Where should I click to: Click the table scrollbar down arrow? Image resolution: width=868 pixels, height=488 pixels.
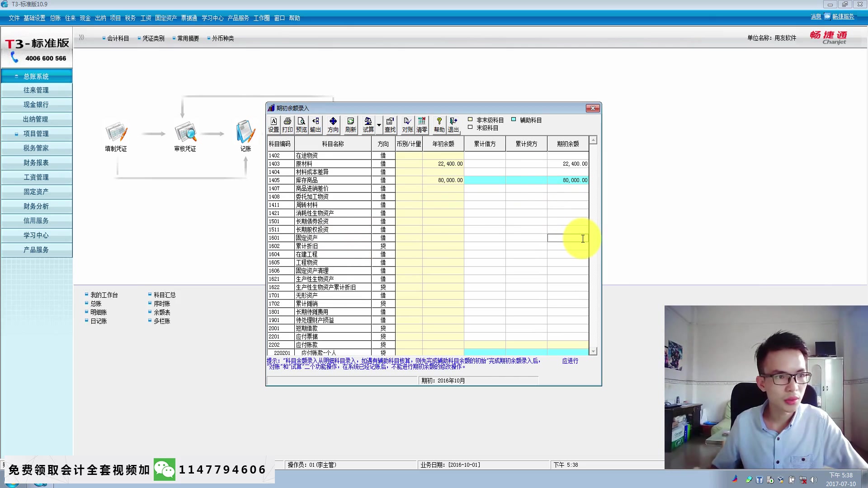point(593,351)
